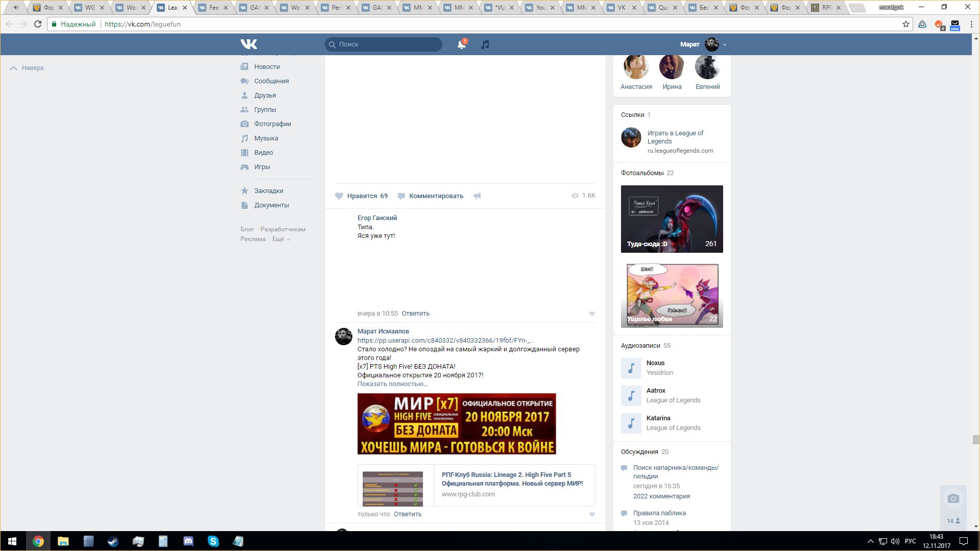Image resolution: width=980 pixels, height=551 pixels.
Task: Click the VK search field
Action: pyautogui.click(x=384, y=44)
